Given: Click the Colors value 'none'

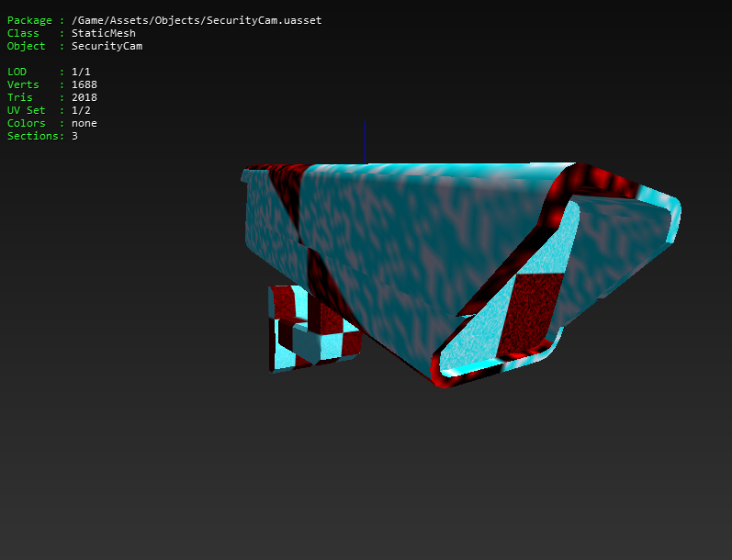Looking at the screenshot, I should click(84, 123).
